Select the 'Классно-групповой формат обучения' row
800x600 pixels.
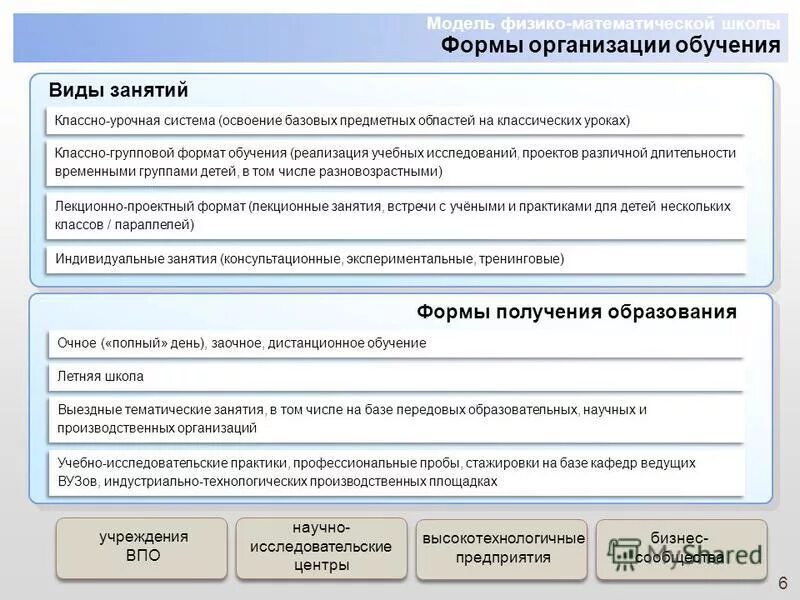[395, 163]
